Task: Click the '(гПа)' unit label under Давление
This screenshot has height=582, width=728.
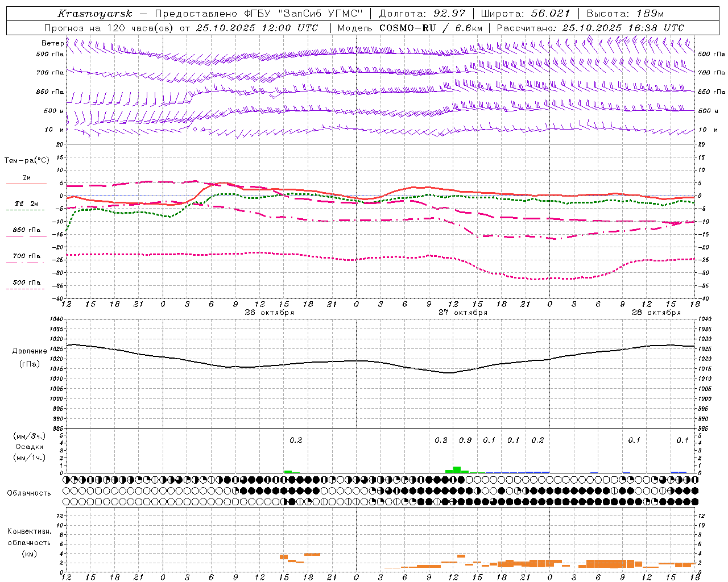Action: coord(30,364)
